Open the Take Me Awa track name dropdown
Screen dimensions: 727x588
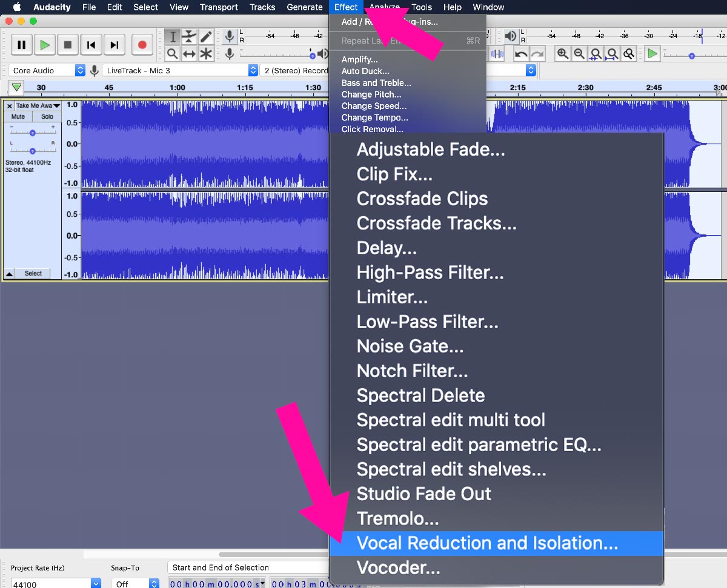pos(38,105)
